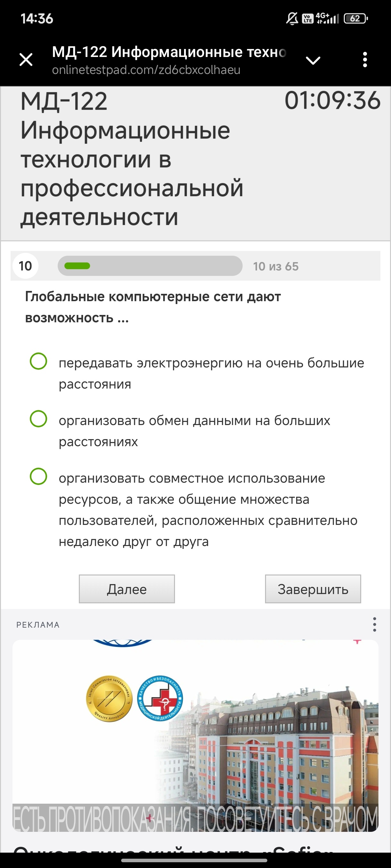Image resolution: width=391 pixels, height=868 pixels.
Task: Tap the onlinetestpad.com URL text
Action: pyautogui.click(x=146, y=70)
